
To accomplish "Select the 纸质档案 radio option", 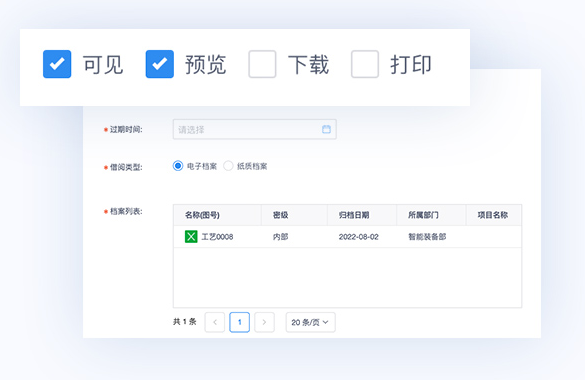I will pos(228,166).
